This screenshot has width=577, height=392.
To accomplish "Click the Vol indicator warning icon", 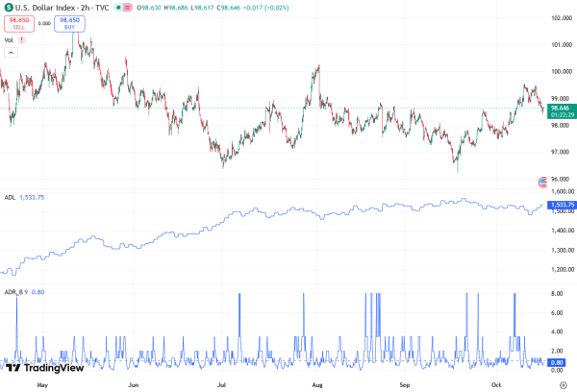I will coord(22,40).
